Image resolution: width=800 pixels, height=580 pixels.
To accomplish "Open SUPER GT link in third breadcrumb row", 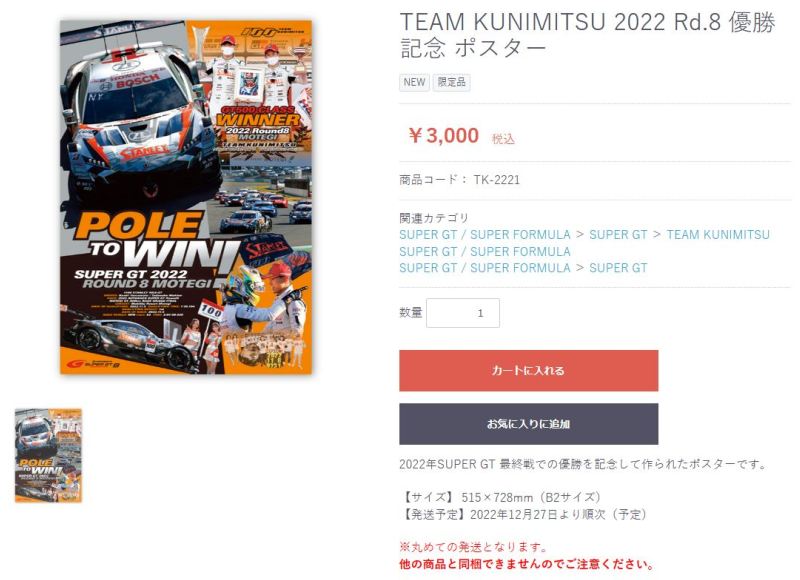I will (618, 268).
